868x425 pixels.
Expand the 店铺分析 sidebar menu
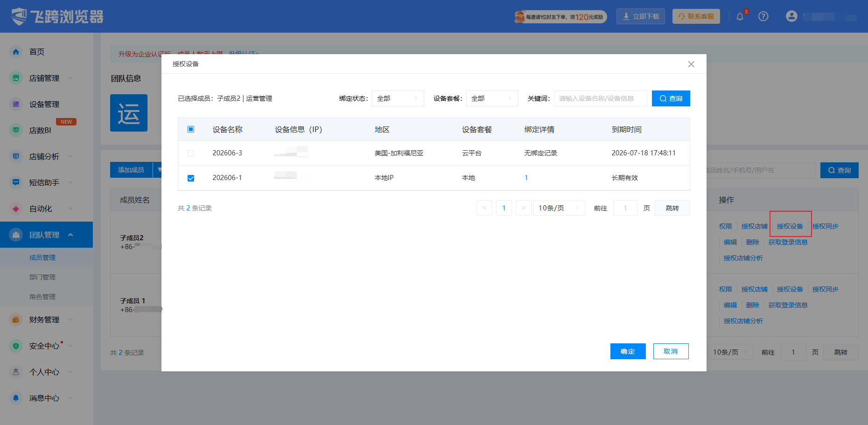[70, 156]
